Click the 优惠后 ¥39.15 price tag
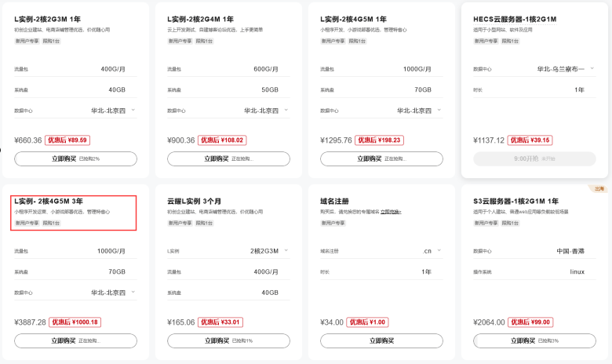This screenshot has height=364, width=612. point(530,140)
